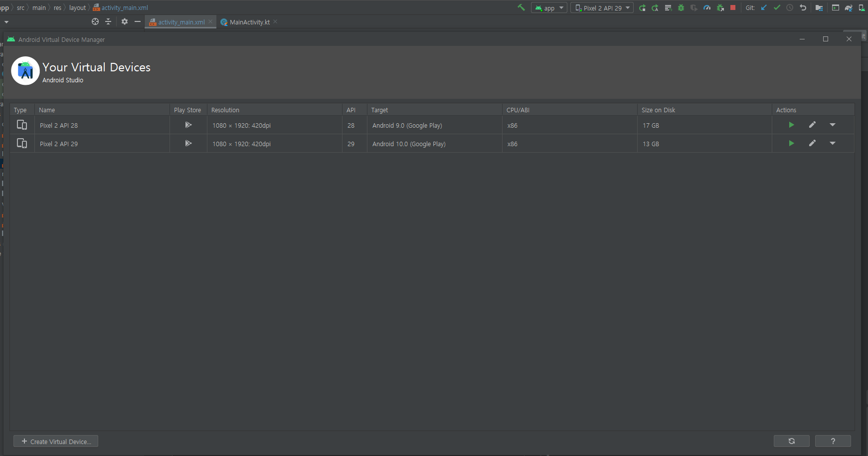Click the Run Anything icon in toolbar
Viewport: 868px width, 456px height.
pos(836,7)
